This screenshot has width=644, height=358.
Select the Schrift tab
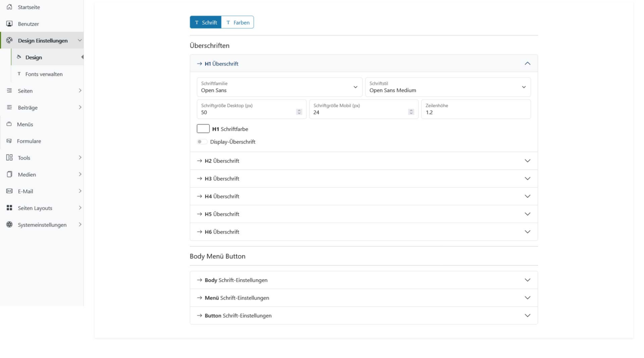[x=206, y=23]
